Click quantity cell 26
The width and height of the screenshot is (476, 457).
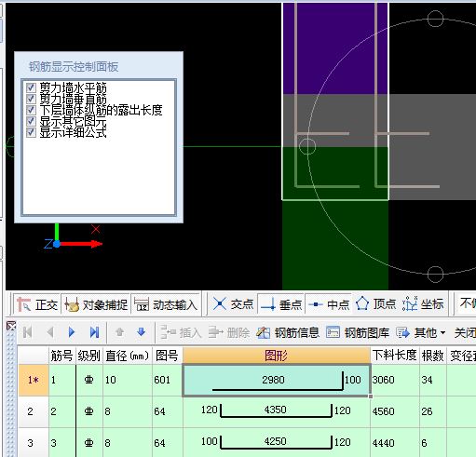coord(433,411)
